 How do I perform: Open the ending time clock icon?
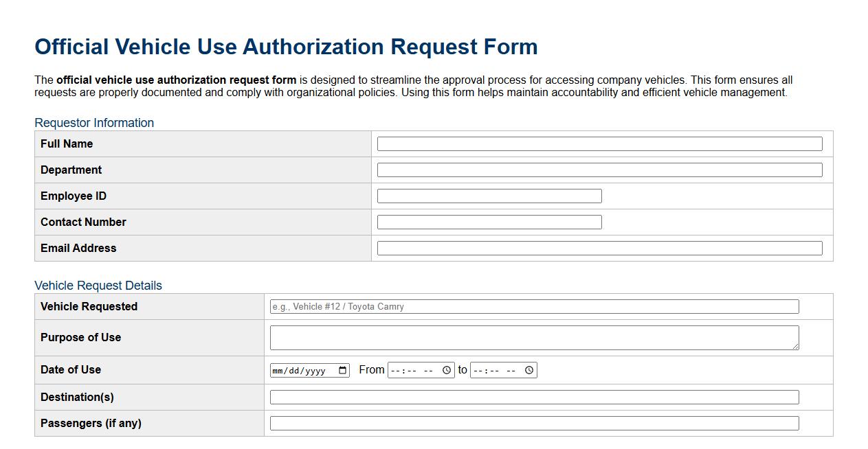(x=528, y=369)
